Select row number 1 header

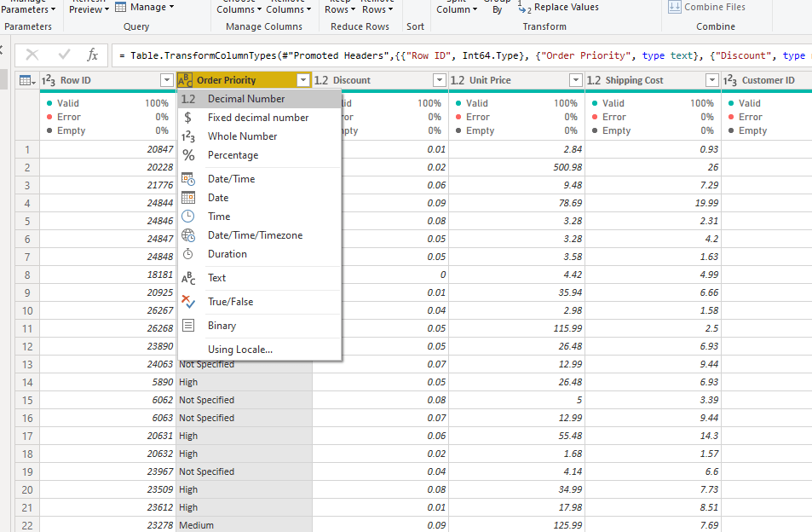point(27,150)
